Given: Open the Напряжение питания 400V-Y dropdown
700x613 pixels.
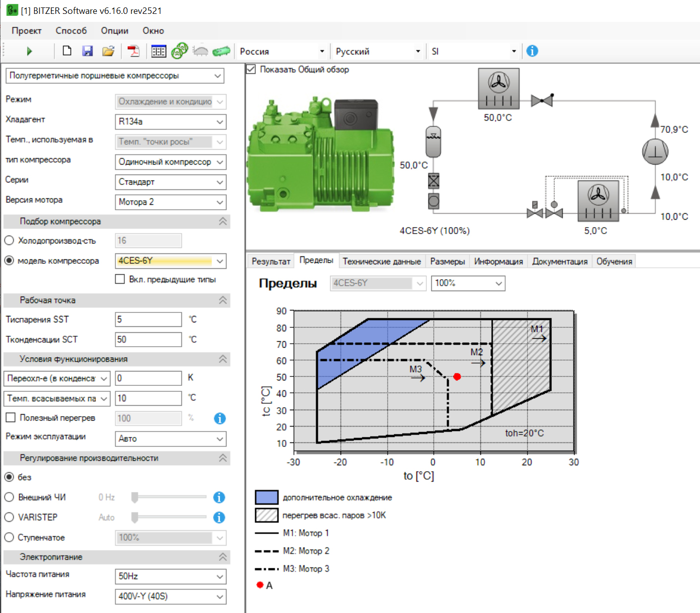Looking at the screenshot, I should [171, 596].
